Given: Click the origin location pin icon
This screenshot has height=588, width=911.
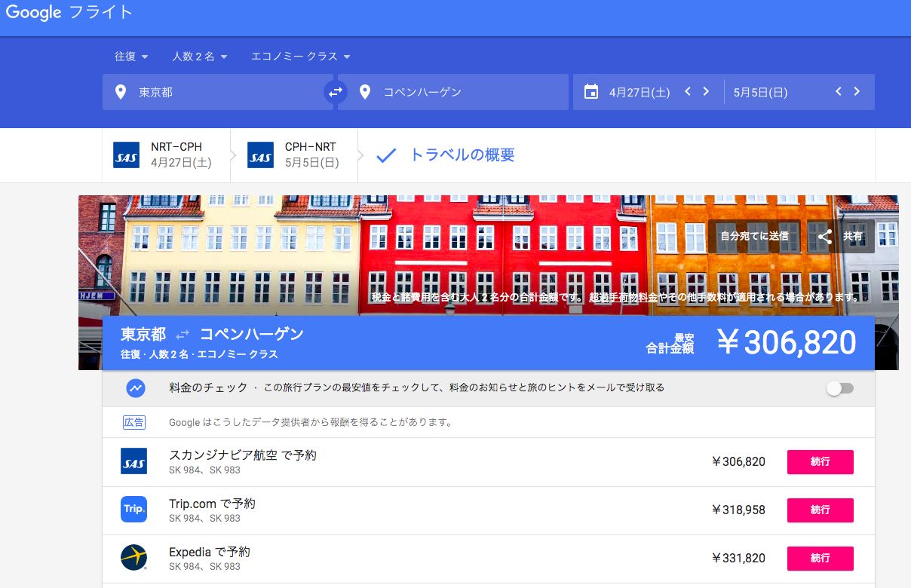Looking at the screenshot, I should (121, 92).
